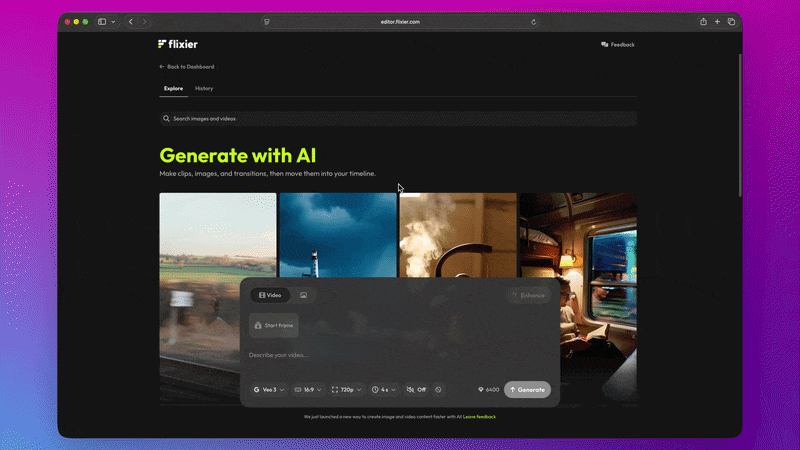Viewport: 800px width, 450px height.
Task: Open the Veo 3 model dropdown
Action: (x=269, y=389)
